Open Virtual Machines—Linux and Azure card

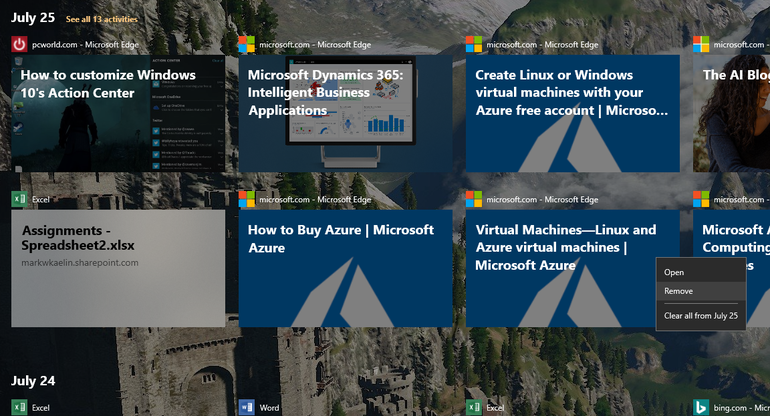point(573,269)
